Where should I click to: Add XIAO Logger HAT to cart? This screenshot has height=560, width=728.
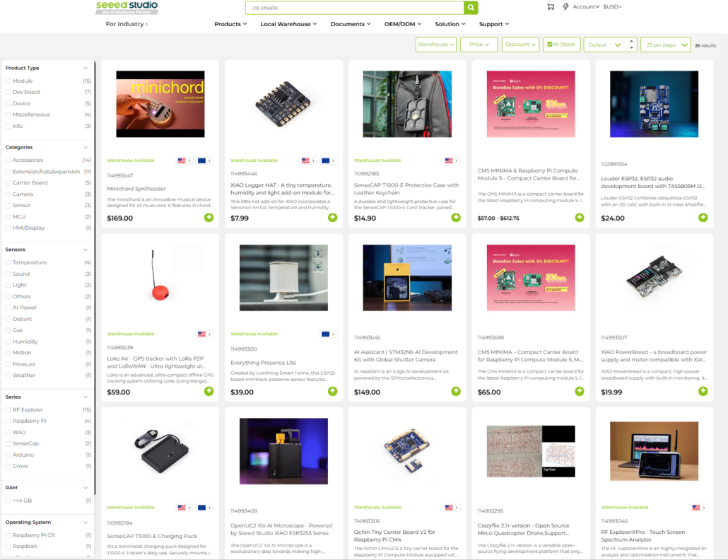(x=332, y=217)
